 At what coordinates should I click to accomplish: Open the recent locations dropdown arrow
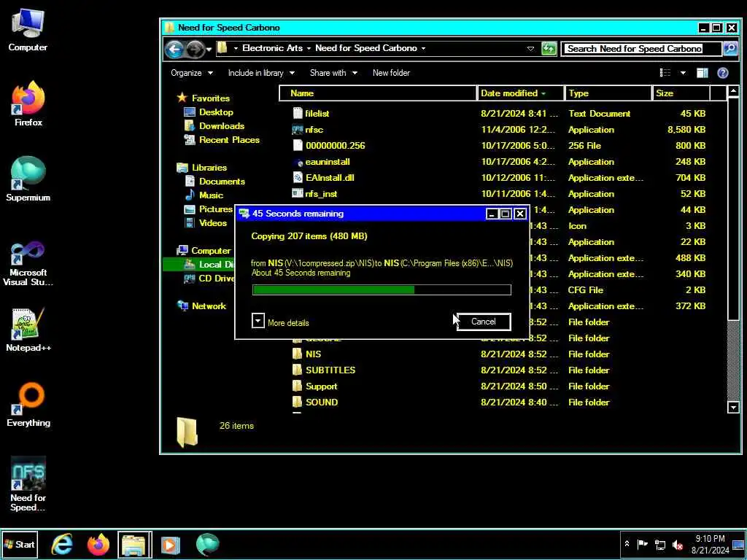(x=209, y=49)
